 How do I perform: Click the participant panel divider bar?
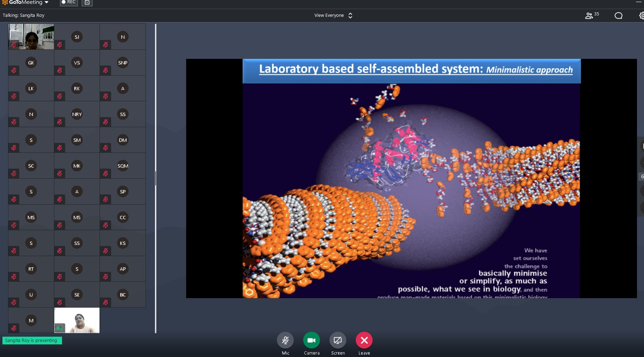pyautogui.click(x=155, y=178)
